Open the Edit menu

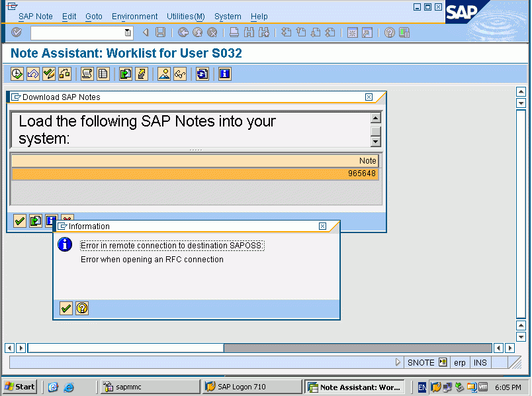click(x=69, y=17)
